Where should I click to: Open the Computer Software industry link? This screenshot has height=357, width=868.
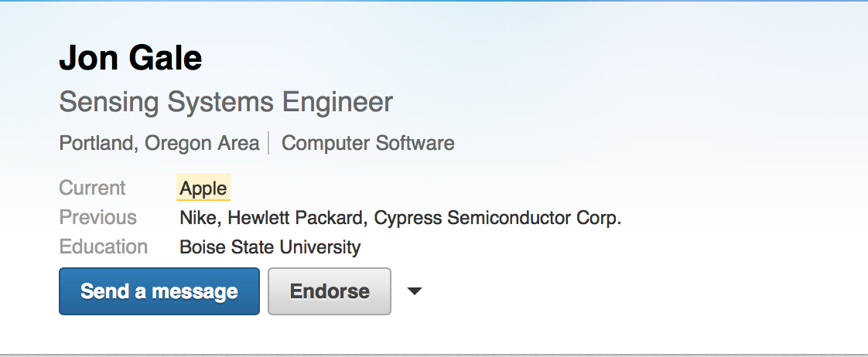tap(367, 143)
